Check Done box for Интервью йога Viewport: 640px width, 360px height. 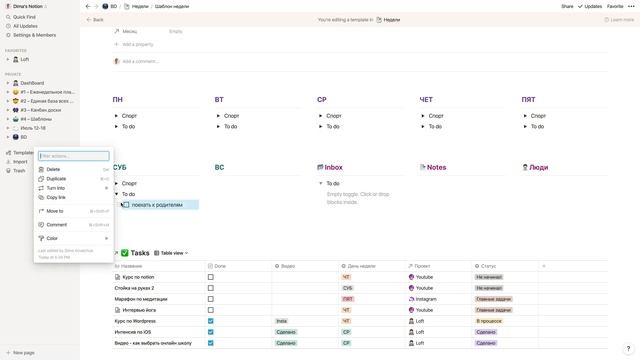pyautogui.click(x=211, y=310)
